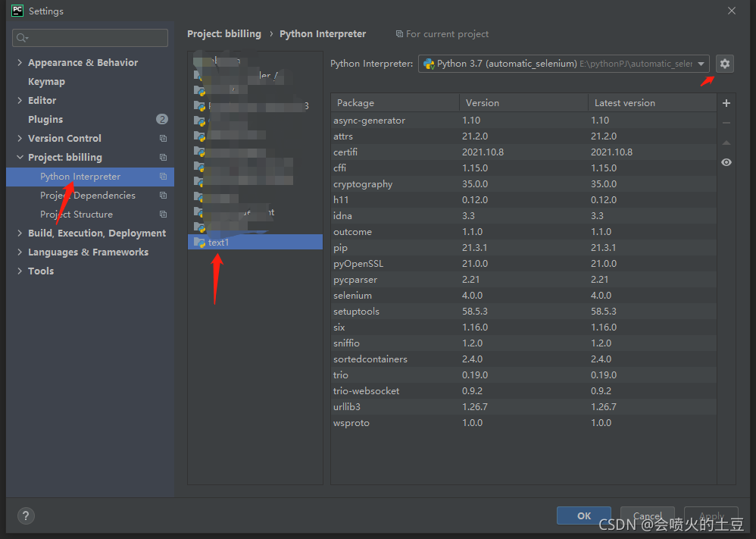The image size is (756, 539).
Task: Click the copy icon beside Python Interpreter
Action: click(x=164, y=177)
